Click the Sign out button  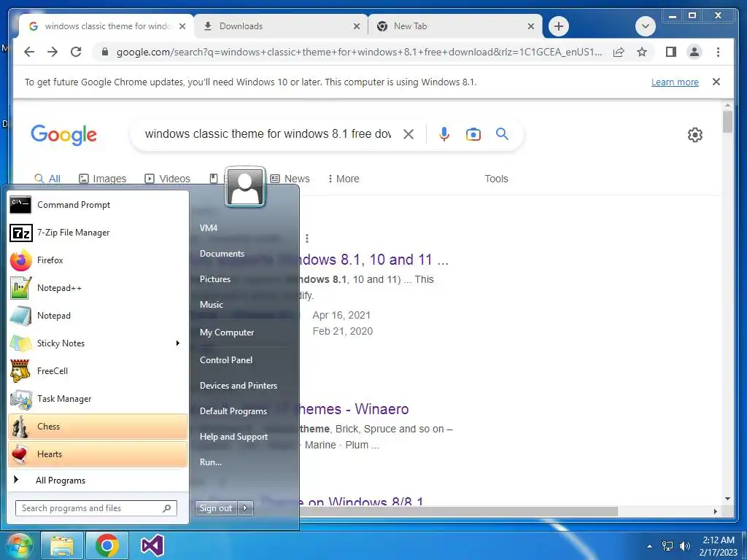216,508
